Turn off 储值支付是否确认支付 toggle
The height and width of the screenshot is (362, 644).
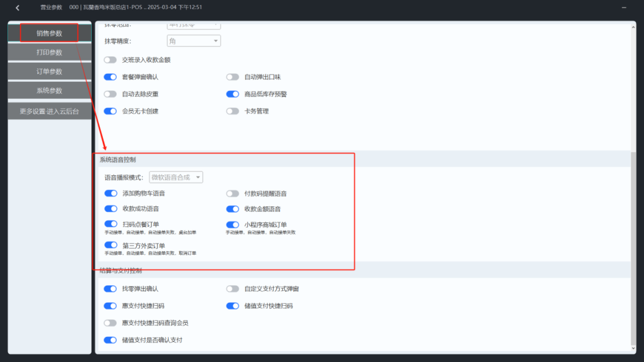coord(110,340)
